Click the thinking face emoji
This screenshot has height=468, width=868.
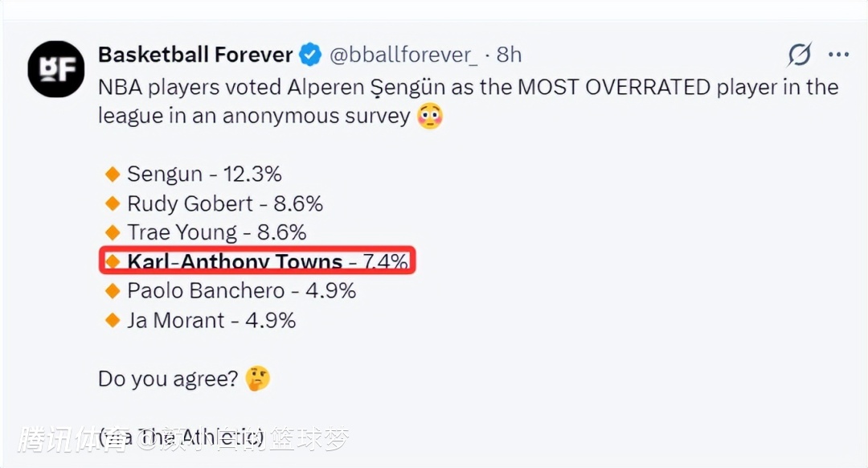click(257, 379)
